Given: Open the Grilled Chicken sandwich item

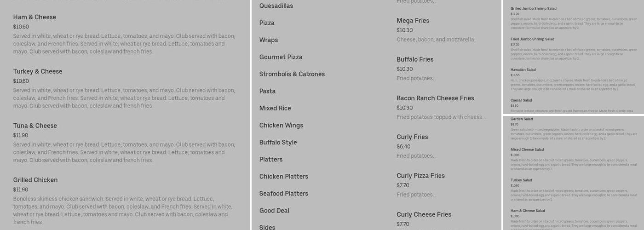Looking at the screenshot, I should [x=35, y=180].
